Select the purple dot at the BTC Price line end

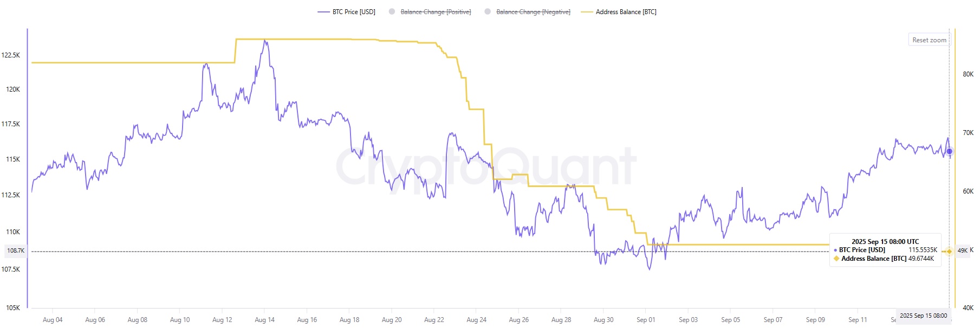click(949, 152)
